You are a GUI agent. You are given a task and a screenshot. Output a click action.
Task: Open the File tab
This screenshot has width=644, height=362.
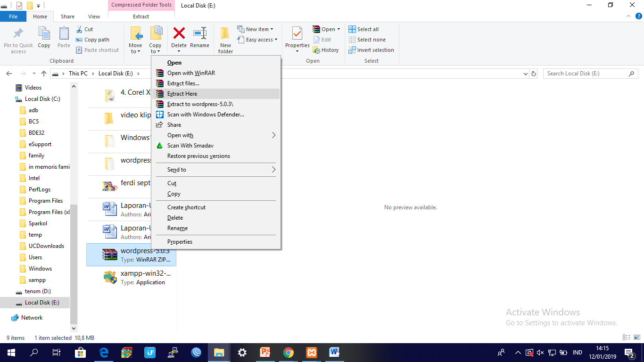tap(13, 16)
